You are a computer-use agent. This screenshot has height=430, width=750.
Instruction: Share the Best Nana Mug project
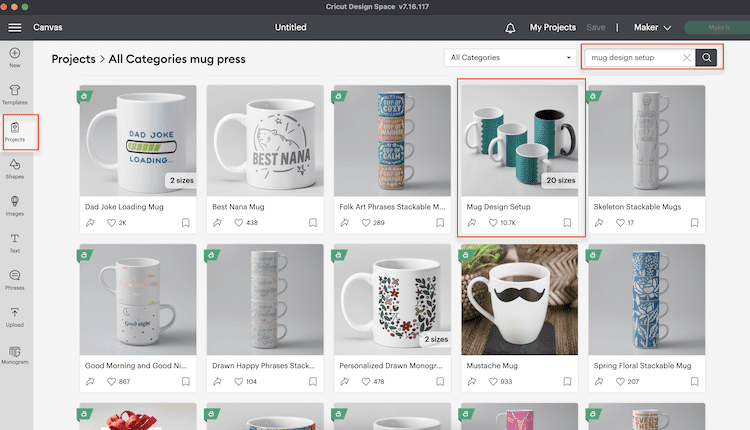(217, 222)
